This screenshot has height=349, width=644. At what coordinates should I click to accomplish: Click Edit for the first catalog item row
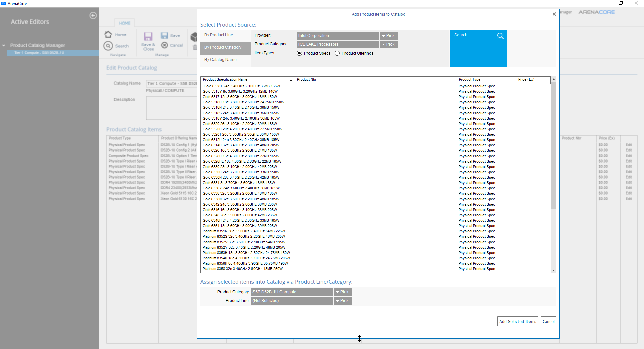click(629, 145)
